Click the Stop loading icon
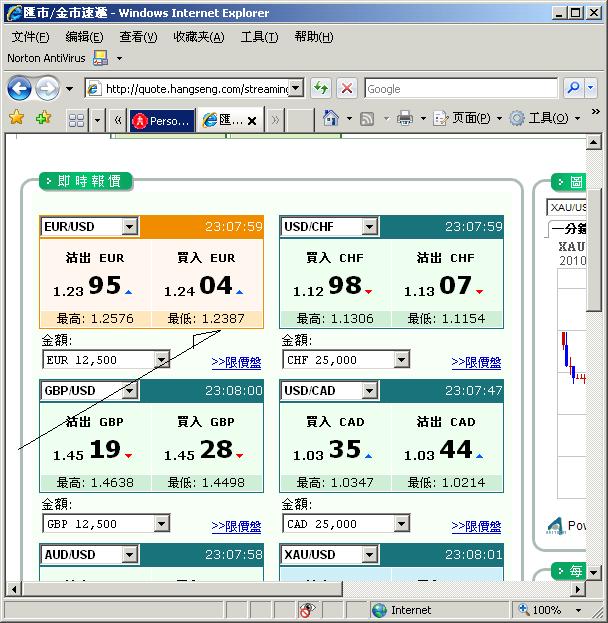The height and width of the screenshot is (623, 608). 347,89
